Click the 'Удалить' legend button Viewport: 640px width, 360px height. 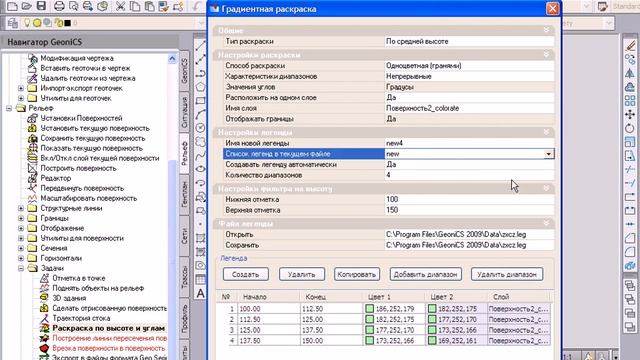[x=302, y=274]
